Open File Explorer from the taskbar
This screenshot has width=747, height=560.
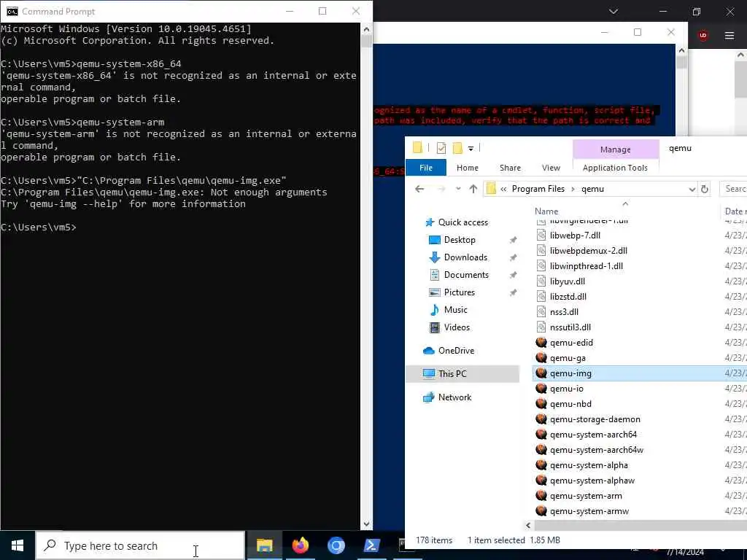[264, 545]
